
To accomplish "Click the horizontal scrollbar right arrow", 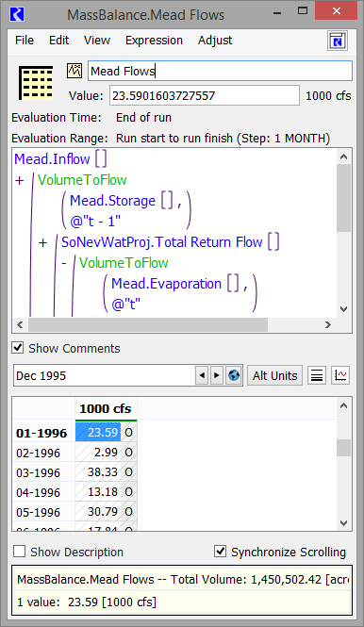I will point(328,324).
